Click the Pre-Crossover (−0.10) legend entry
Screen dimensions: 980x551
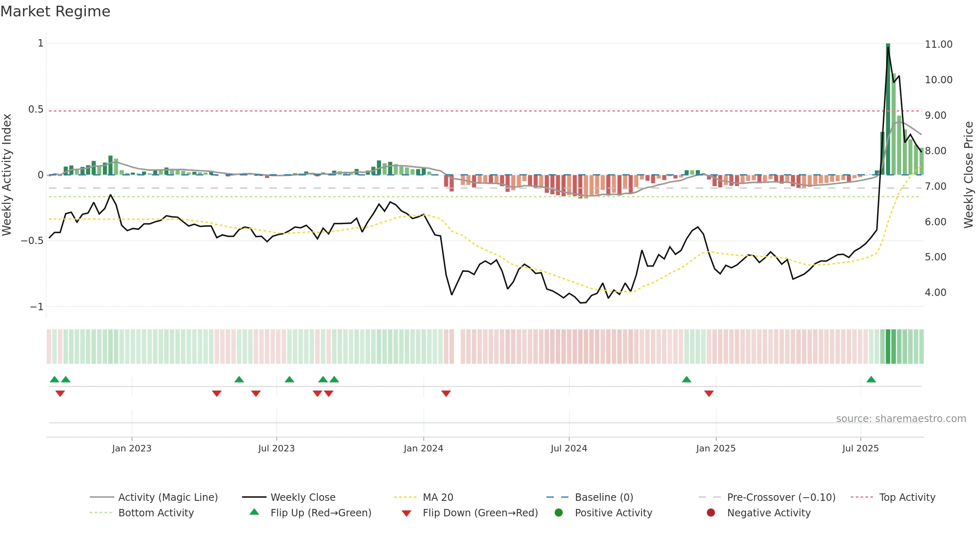767,497
